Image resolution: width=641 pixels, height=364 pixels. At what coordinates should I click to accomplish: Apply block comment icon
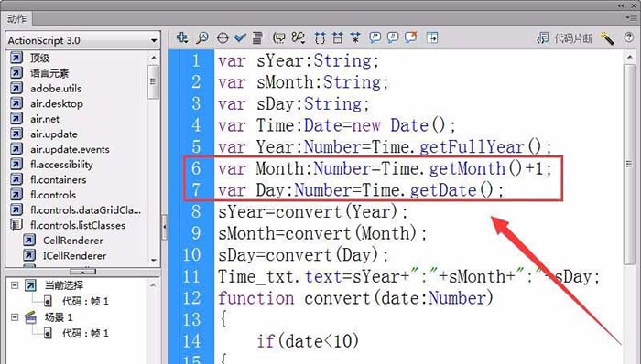click(x=375, y=37)
